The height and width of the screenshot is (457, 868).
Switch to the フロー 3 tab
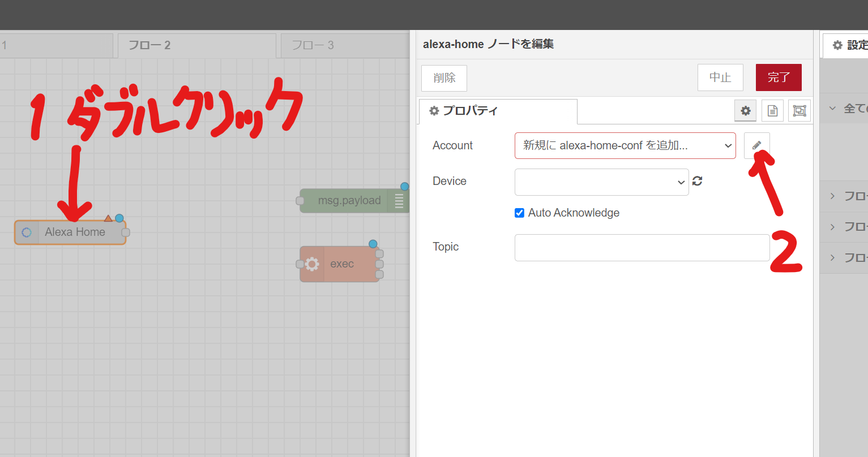click(344, 45)
